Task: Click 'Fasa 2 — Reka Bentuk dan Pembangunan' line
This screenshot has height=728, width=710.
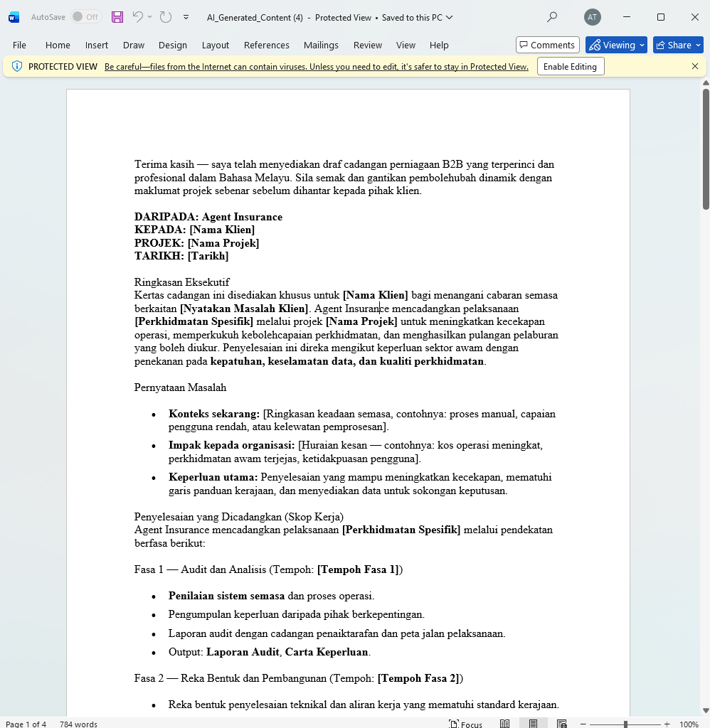Action: click(299, 678)
